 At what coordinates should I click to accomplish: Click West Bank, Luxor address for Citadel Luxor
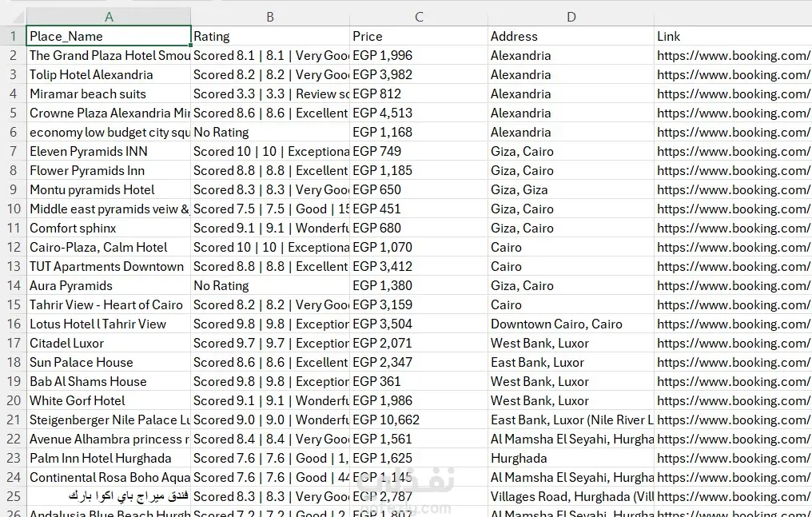tap(571, 343)
